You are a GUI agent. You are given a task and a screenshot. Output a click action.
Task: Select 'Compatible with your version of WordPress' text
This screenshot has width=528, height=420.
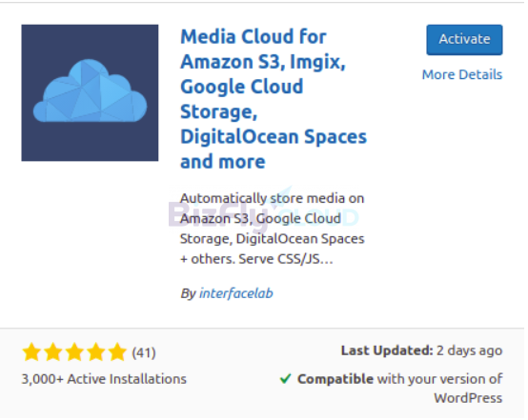tap(399, 389)
